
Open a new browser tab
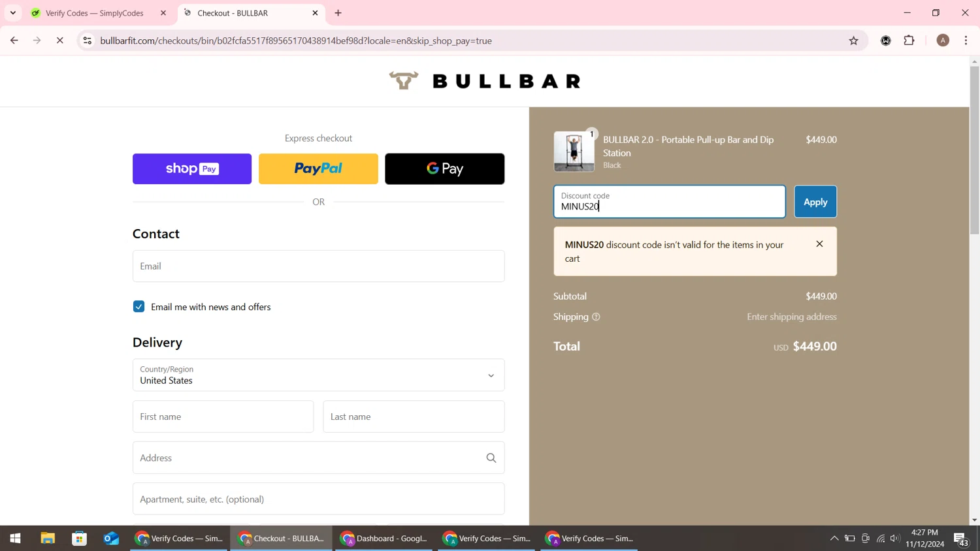[x=338, y=13]
